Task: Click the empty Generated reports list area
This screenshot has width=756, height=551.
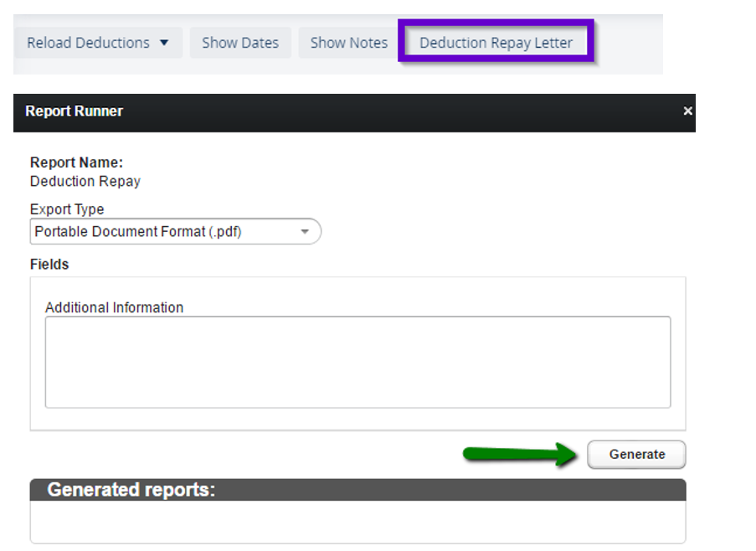Action: tap(357, 523)
